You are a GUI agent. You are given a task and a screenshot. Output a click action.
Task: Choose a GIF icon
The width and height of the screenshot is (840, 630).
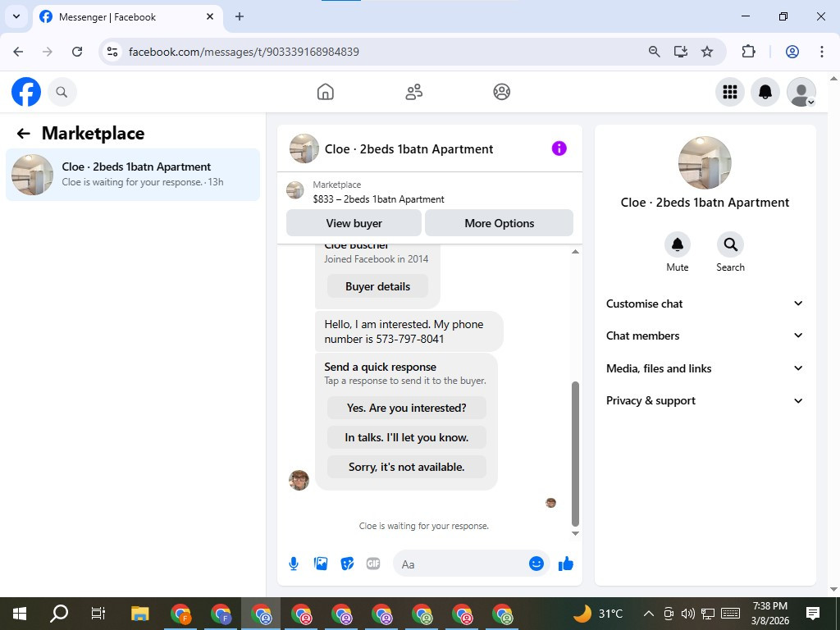coord(373,564)
